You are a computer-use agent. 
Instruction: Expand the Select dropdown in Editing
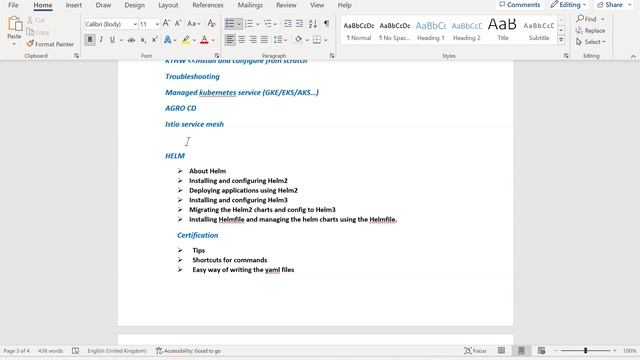click(591, 42)
